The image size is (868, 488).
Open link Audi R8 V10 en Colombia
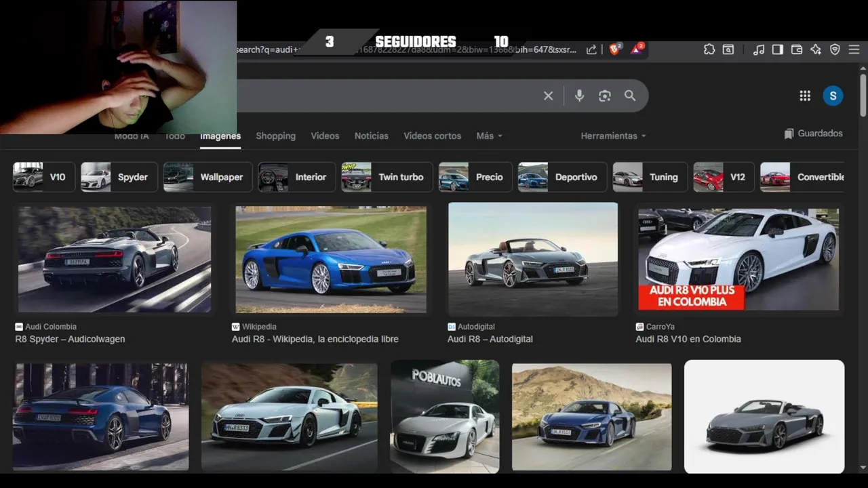coord(688,339)
